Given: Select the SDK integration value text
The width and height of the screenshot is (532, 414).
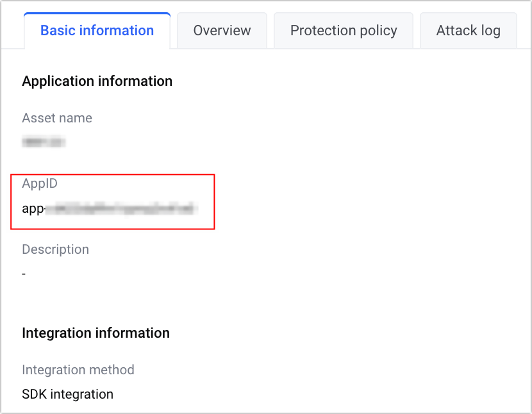Looking at the screenshot, I should click(67, 394).
